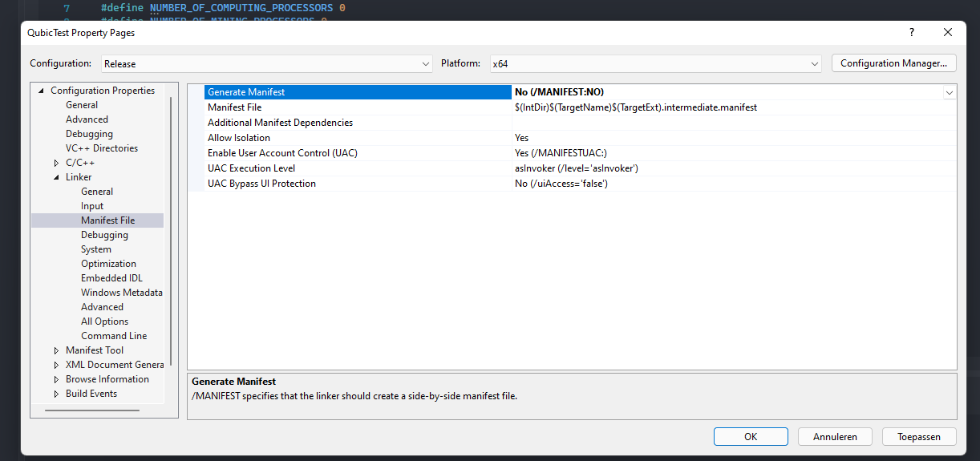Cancel with the Annuleren button
The image size is (980, 461).
pos(835,437)
